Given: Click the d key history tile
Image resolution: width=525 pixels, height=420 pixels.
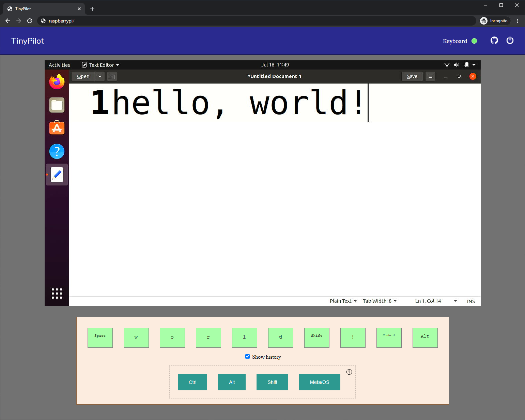Looking at the screenshot, I should tap(281, 338).
